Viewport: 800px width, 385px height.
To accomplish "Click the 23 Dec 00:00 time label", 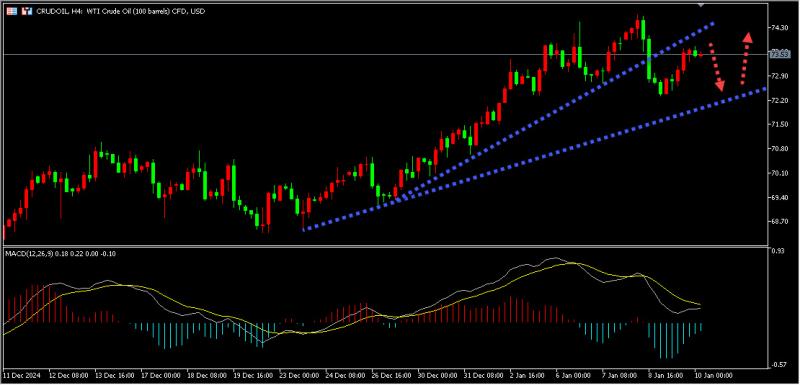I will [299, 374].
